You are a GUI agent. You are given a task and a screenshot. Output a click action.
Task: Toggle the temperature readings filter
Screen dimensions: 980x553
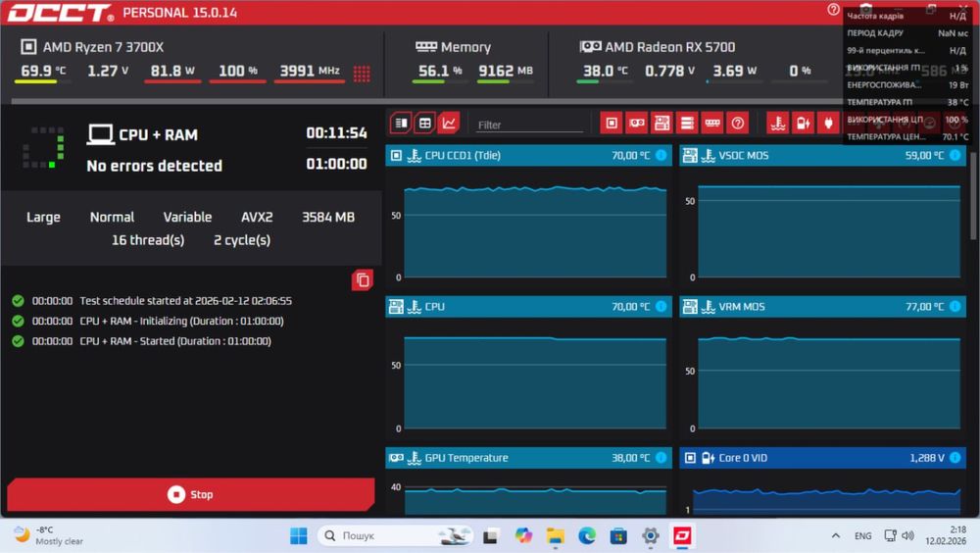pos(777,124)
